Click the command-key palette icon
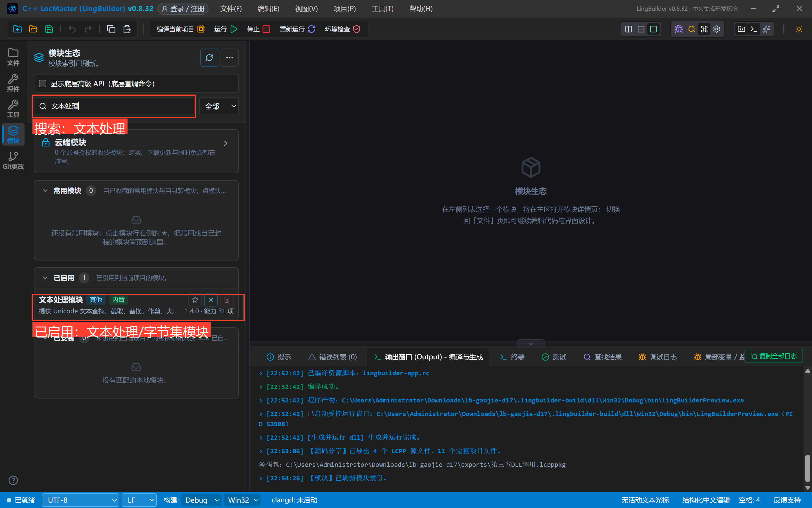The height and width of the screenshot is (508, 812). point(704,29)
